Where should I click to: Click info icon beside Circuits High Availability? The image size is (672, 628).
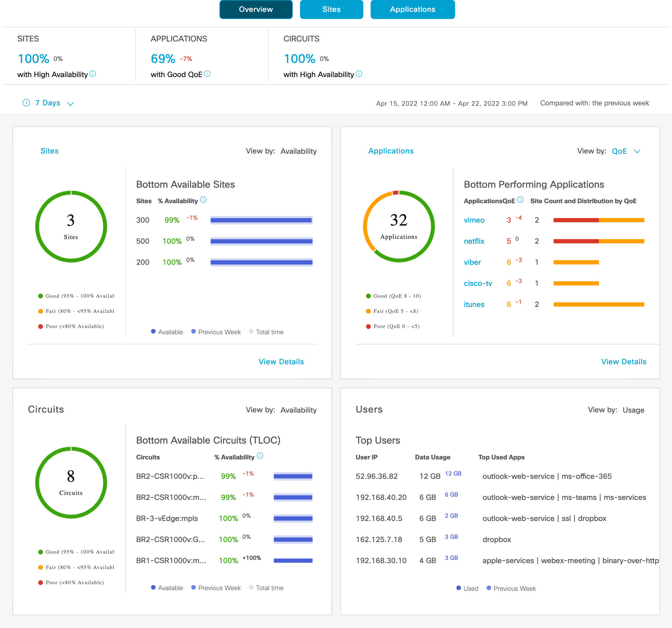pos(359,74)
